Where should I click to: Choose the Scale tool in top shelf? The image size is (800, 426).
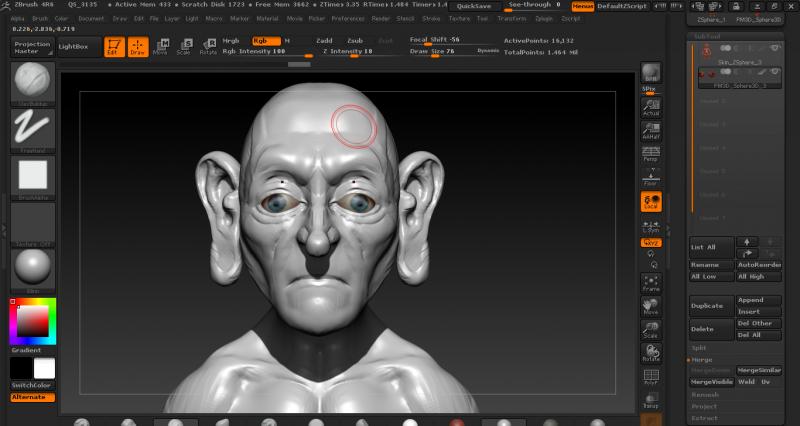(183, 46)
